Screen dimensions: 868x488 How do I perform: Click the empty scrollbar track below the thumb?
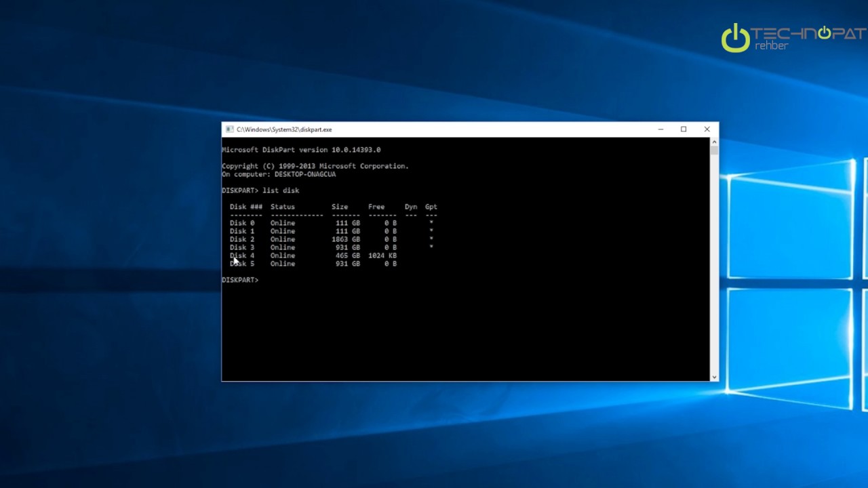coord(714,271)
